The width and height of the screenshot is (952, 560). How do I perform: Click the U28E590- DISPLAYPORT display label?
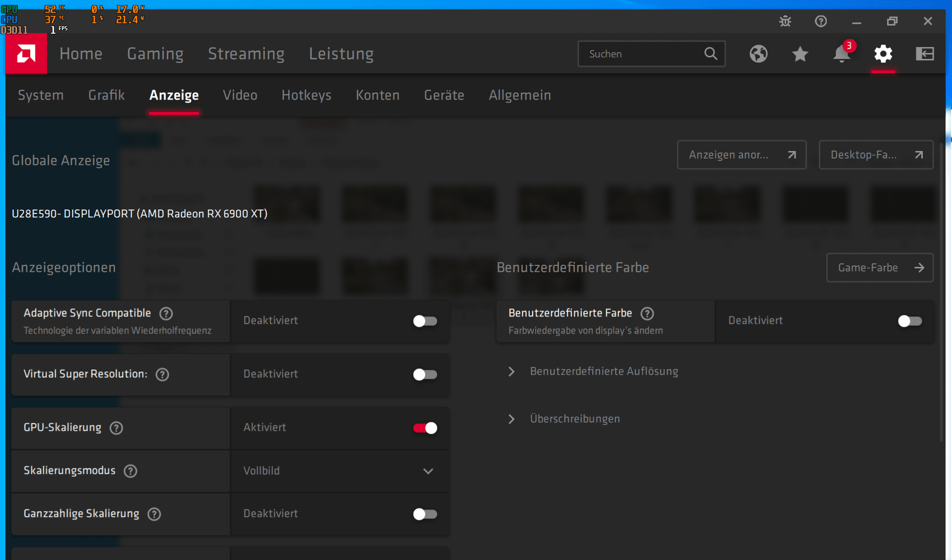(140, 214)
